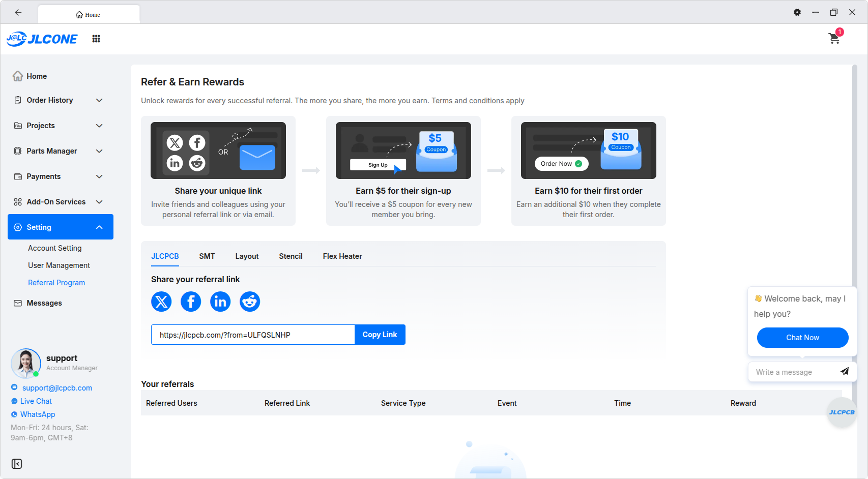Expand the Add-On Services chevron

(99, 202)
